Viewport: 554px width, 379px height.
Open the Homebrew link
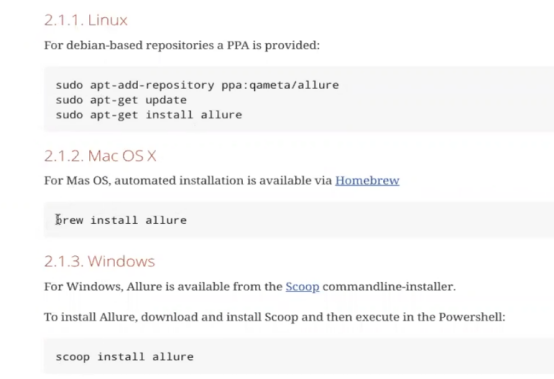coord(367,180)
